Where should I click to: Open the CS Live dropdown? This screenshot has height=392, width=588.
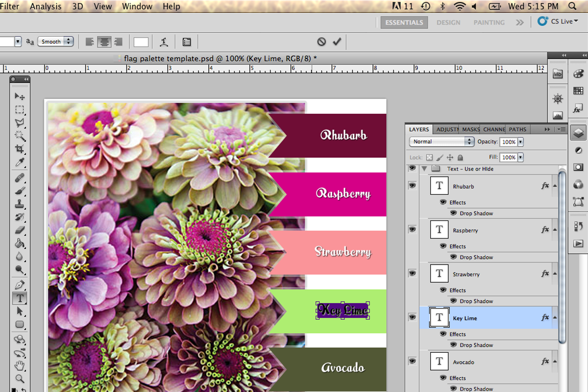[558, 21]
